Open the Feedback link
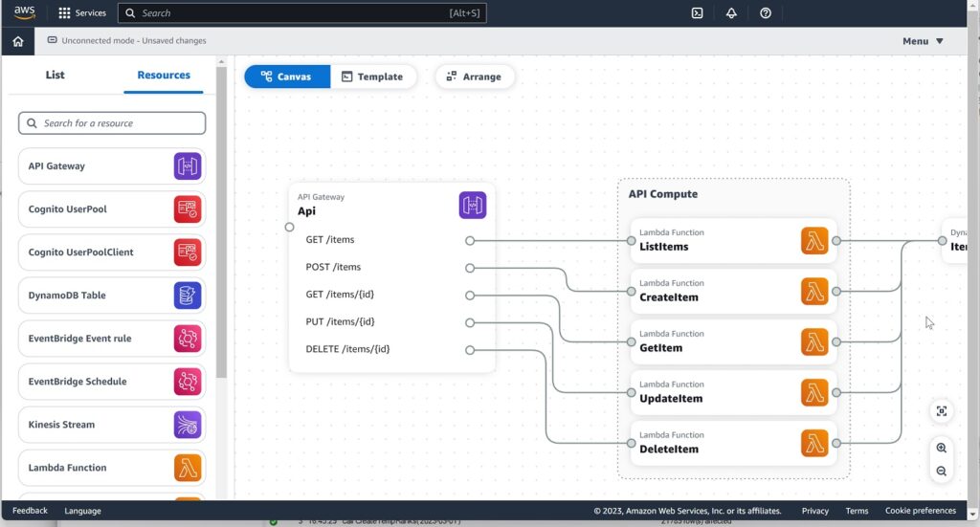 (30, 511)
